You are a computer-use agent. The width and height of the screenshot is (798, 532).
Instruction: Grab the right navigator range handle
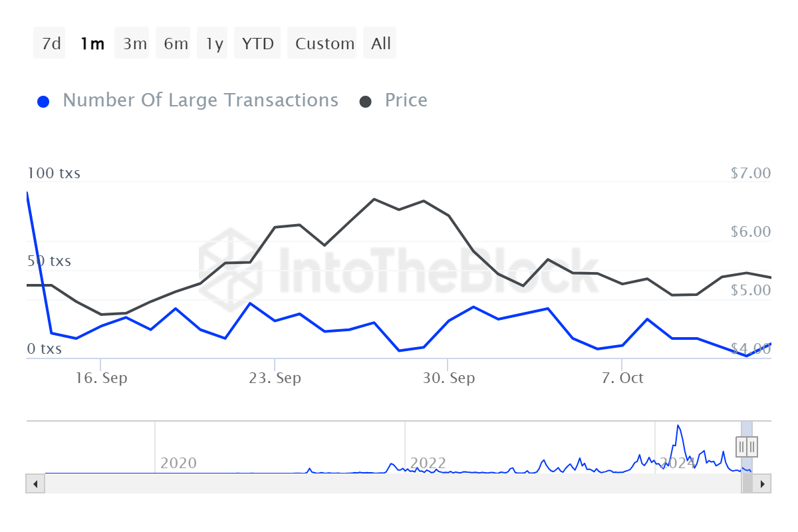point(752,446)
